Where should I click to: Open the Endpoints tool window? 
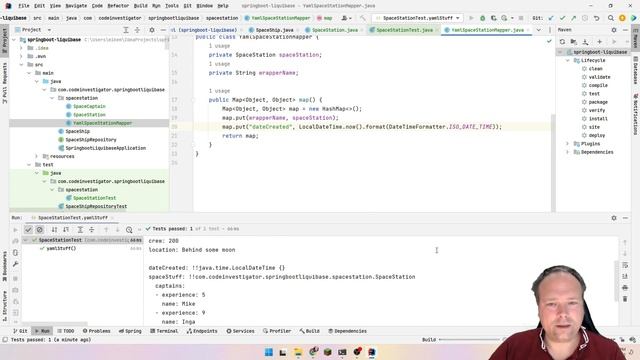pos(202,331)
